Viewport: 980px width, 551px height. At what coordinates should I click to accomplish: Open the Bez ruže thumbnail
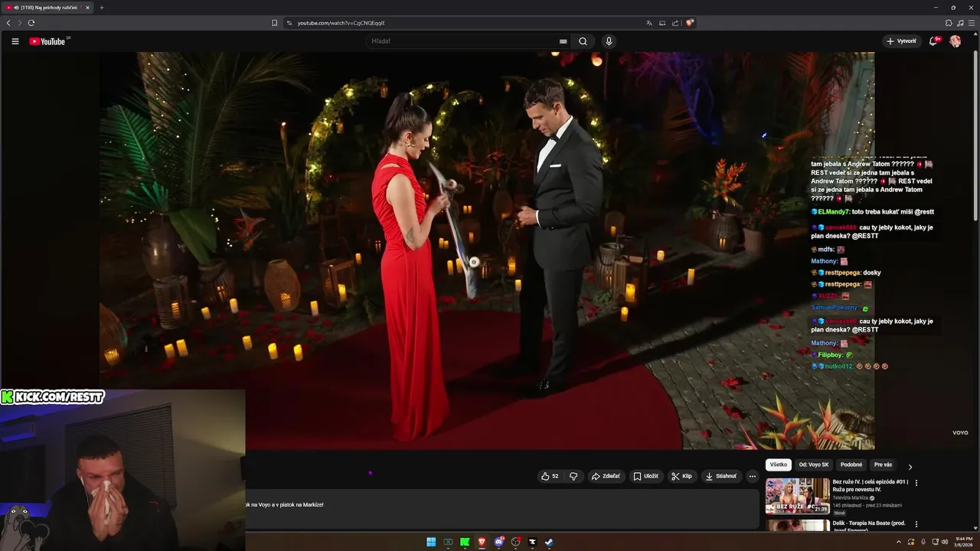[797, 496]
